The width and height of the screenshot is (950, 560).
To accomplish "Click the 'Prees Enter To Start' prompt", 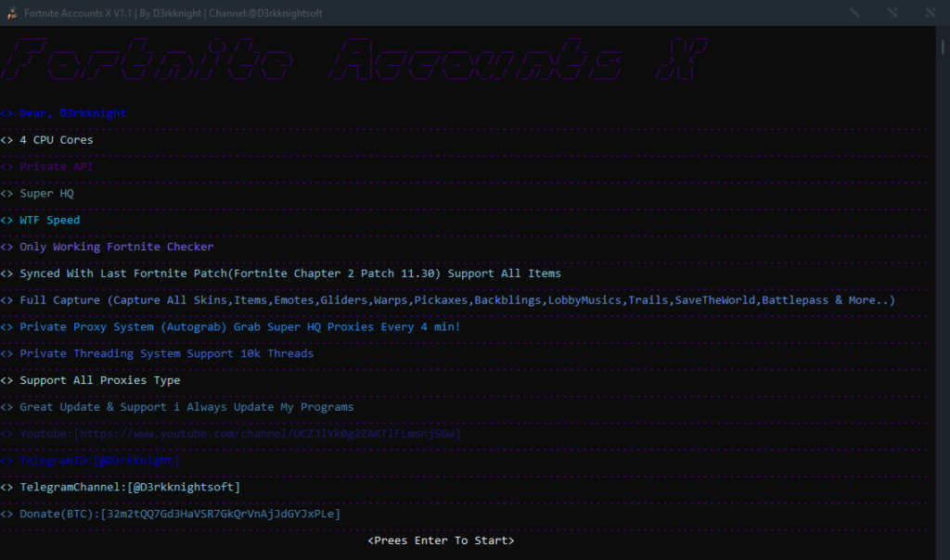I will click(x=441, y=540).
